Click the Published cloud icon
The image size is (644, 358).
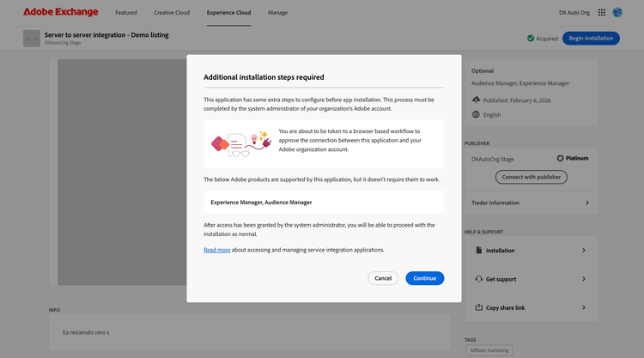[x=476, y=100]
